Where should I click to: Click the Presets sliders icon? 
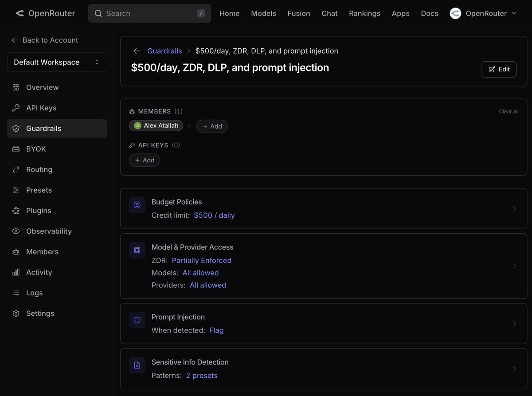click(x=16, y=190)
